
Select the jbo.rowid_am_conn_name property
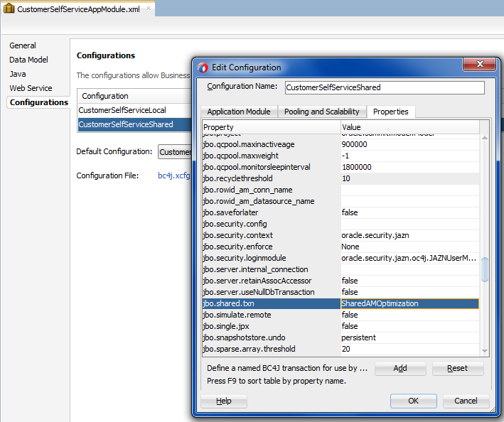click(x=272, y=190)
